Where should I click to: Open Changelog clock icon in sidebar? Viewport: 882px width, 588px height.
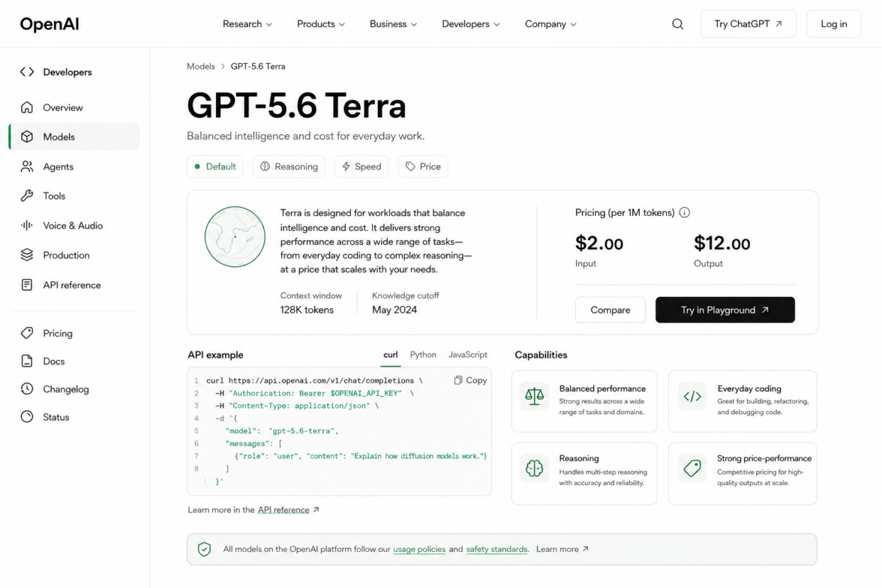click(x=27, y=388)
